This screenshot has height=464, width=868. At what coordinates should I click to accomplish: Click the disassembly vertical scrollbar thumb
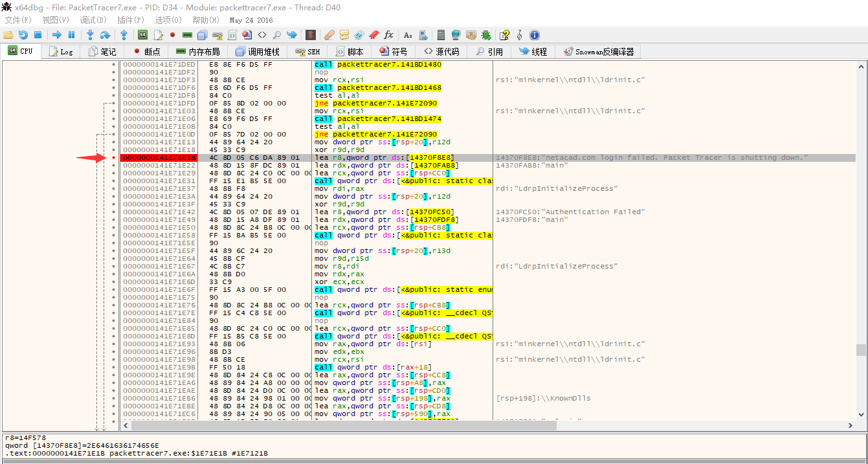(x=861, y=350)
